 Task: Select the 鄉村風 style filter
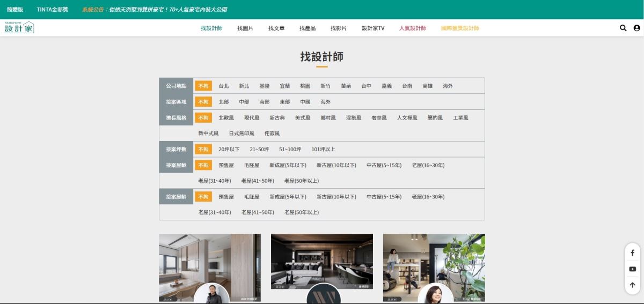(328, 117)
